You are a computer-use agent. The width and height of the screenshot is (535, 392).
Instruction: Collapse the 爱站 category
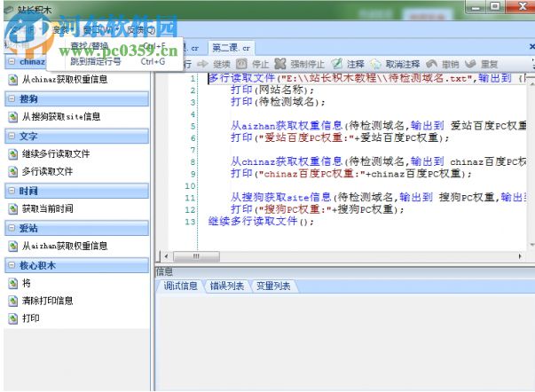12,228
